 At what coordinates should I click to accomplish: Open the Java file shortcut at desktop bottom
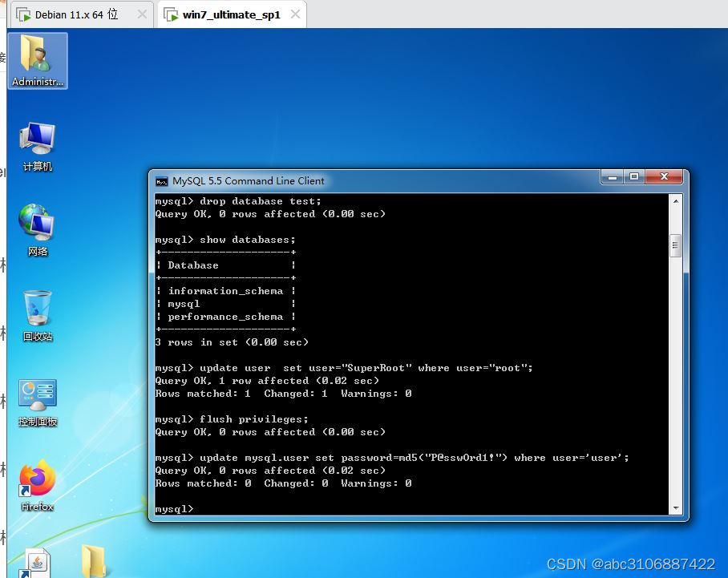pyautogui.click(x=36, y=563)
